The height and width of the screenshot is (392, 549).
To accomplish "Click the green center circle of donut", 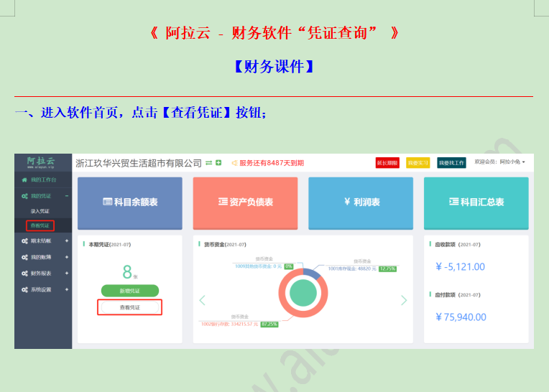I will click(303, 293).
